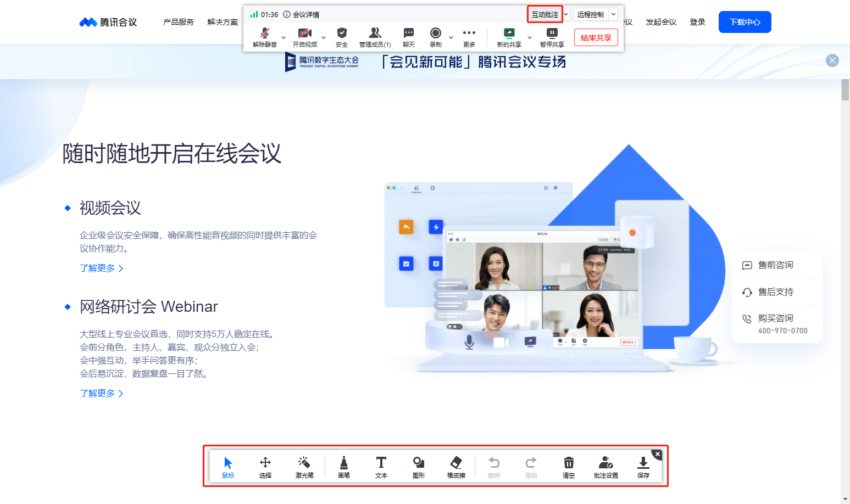The height and width of the screenshot is (504, 850).
Task: Open the 解决方案 navigation menu
Action: click(223, 22)
